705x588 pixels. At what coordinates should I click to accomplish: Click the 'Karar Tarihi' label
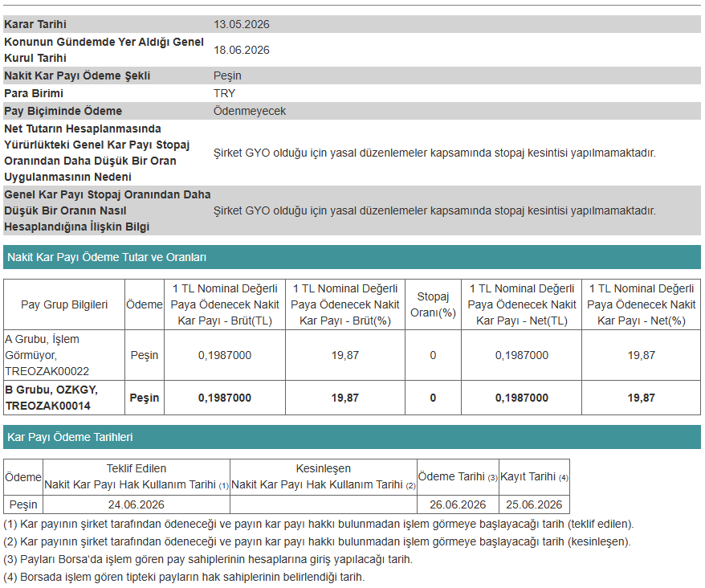tap(35, 24)
